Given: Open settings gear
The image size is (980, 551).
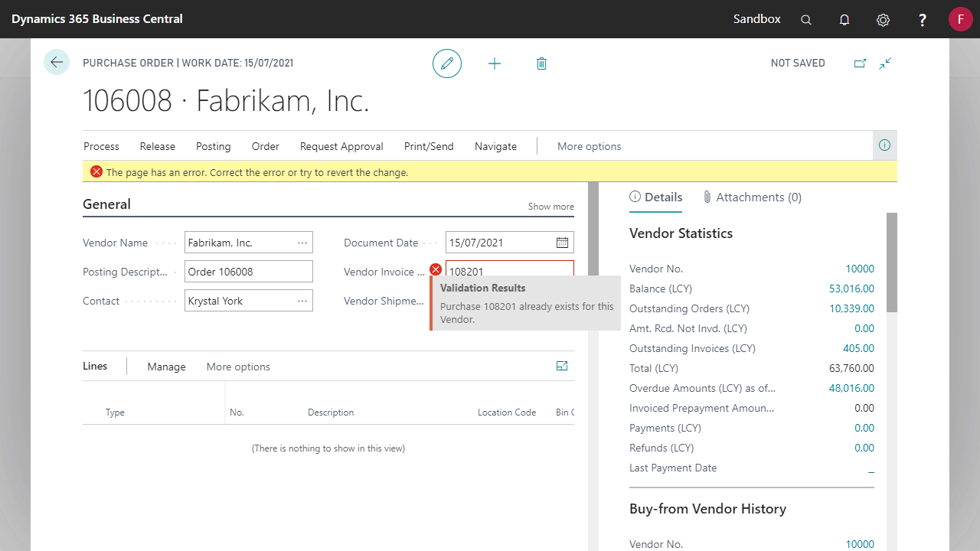Looking at the screenshot, I should coord(883,20).
